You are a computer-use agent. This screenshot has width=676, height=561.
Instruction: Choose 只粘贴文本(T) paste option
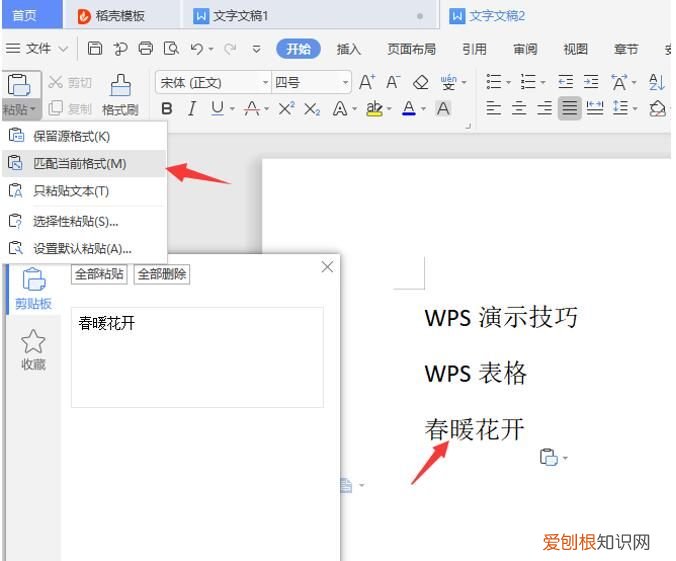pyautogui.click(x=84, y=191)
